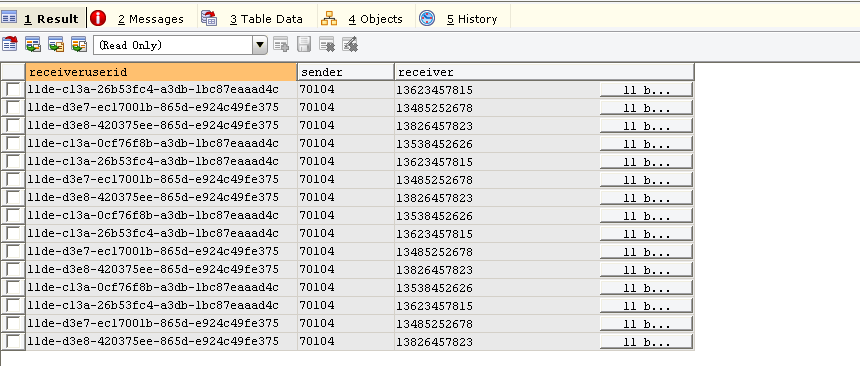Check the second row's checkbox

tap(13, 108)
